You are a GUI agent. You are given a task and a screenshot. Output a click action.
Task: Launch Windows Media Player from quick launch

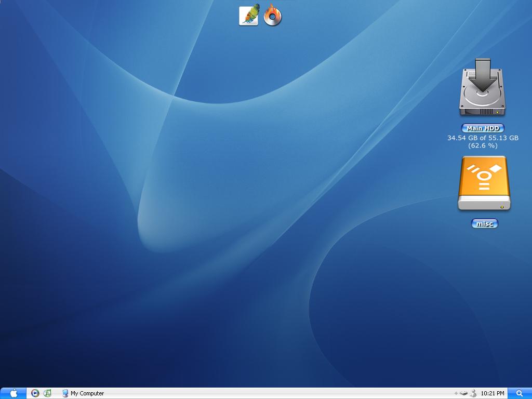(35, 393)
